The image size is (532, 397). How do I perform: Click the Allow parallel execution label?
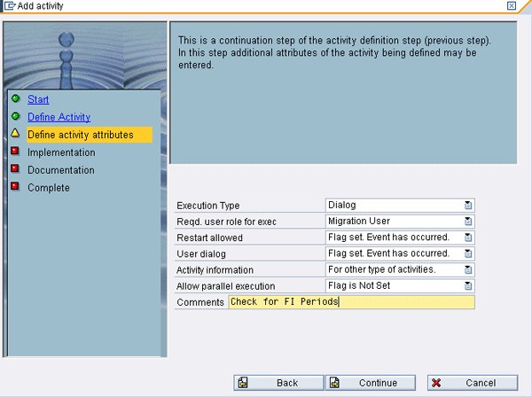[225, 286]
